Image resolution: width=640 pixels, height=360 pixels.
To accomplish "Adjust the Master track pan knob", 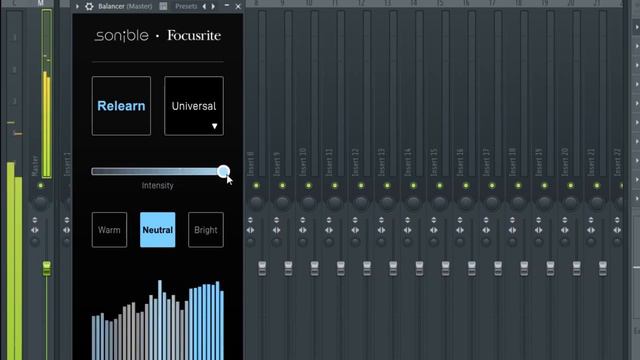I will (40, 202).
